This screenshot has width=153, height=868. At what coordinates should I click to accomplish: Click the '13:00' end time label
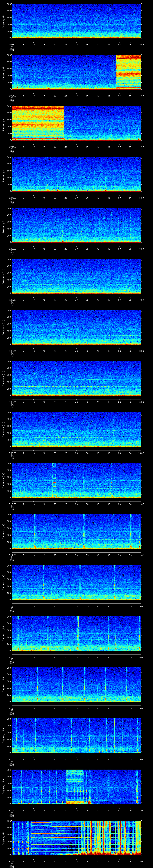(141, 606)
